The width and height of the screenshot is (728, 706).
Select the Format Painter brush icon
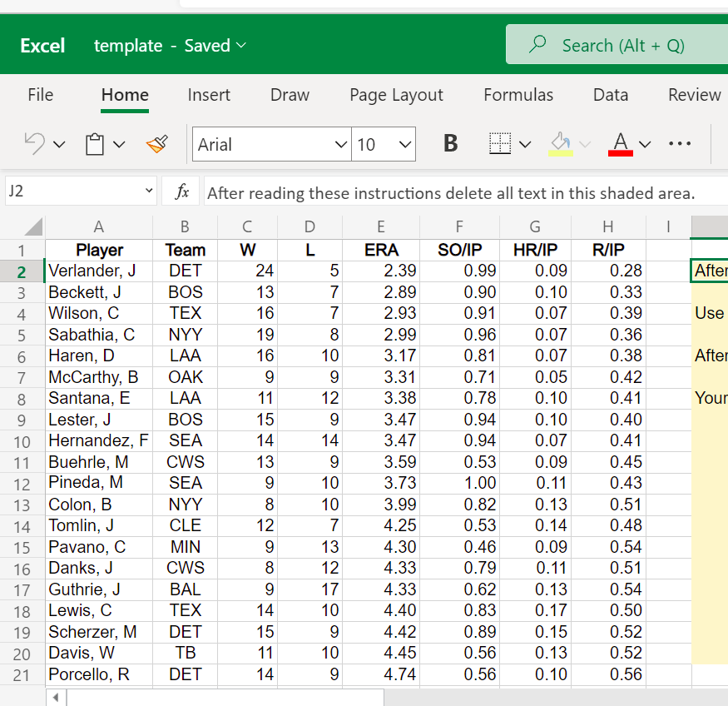[156, 145]
